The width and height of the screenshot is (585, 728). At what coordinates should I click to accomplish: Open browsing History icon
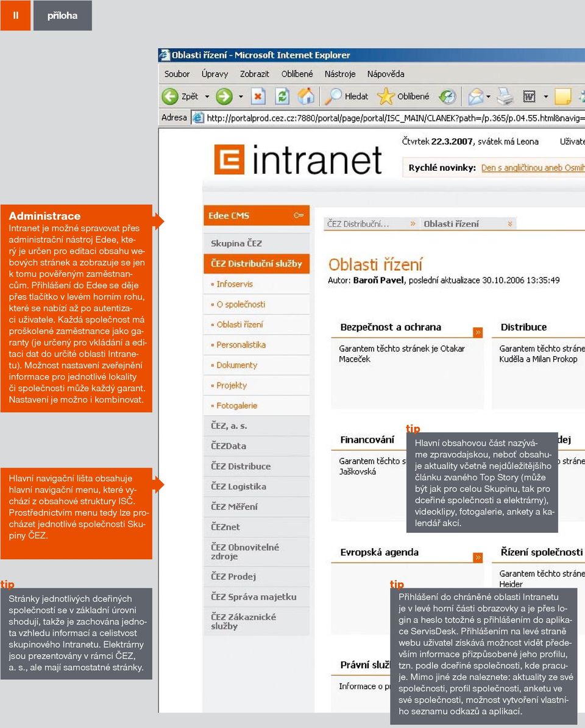pyautogui.click(x=448, y=96)
